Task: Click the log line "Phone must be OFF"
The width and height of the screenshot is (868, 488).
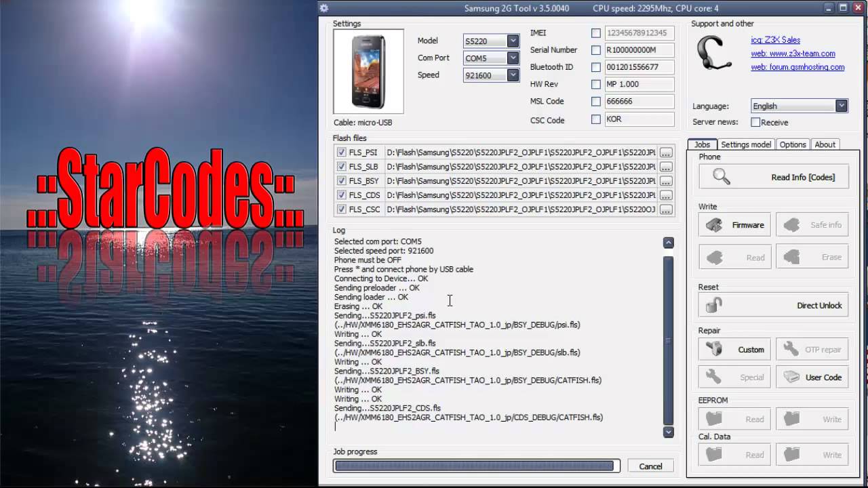Action: pyautogui.click(x=368, y=260)
